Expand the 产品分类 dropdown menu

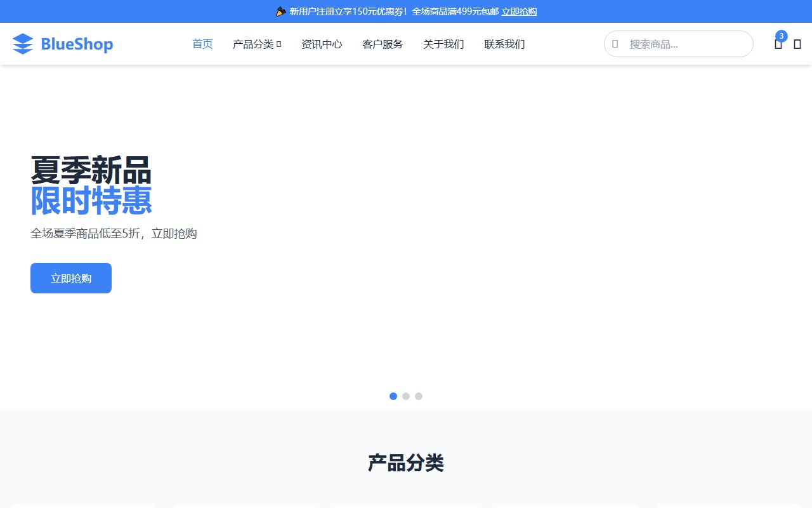[x=253, y=44]
